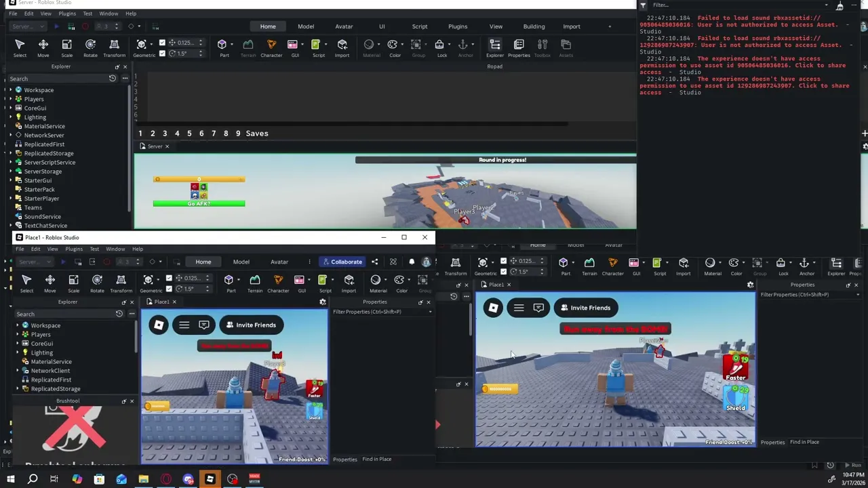Select save slot 5 in Ropad panel
The image size is (868, 488).
coord(189,134)
